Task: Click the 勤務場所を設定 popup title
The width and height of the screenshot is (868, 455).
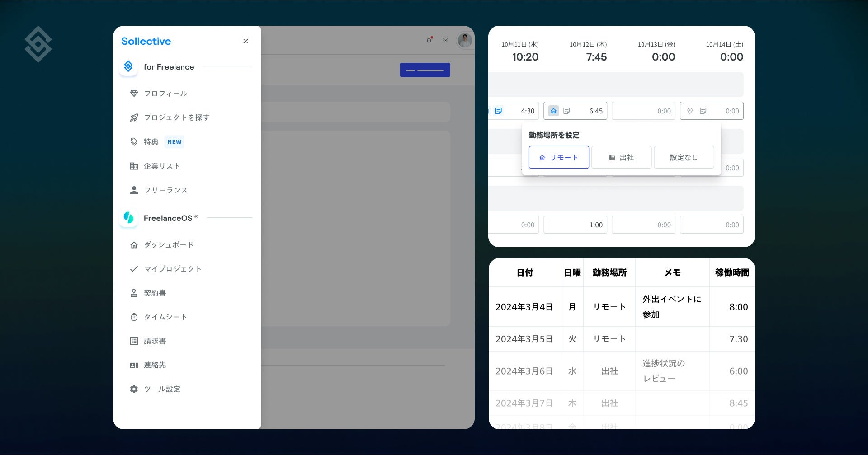Action: (x=554, y=135)
